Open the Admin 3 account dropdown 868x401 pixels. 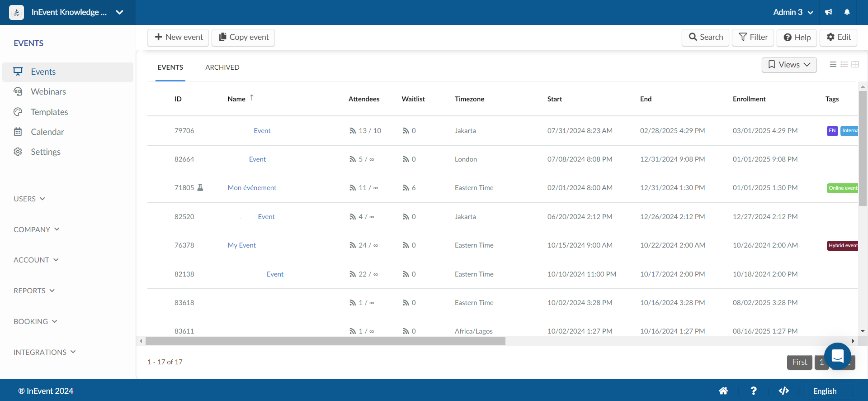tap(793, 12)
